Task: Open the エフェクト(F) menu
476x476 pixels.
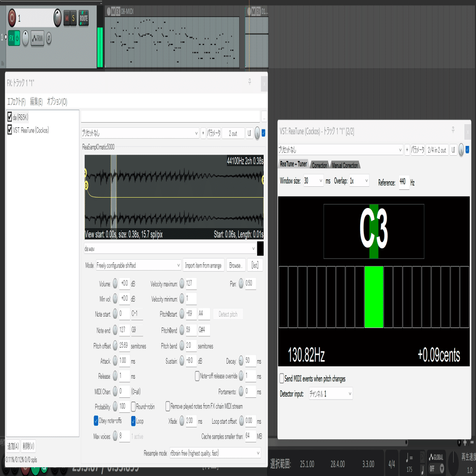Action: (17, 101)
